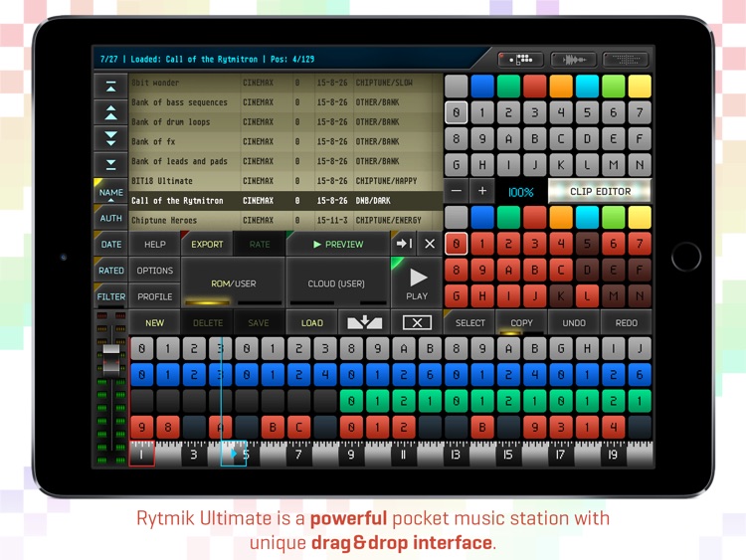Sort song list by NAME

(x=110, y=192)
